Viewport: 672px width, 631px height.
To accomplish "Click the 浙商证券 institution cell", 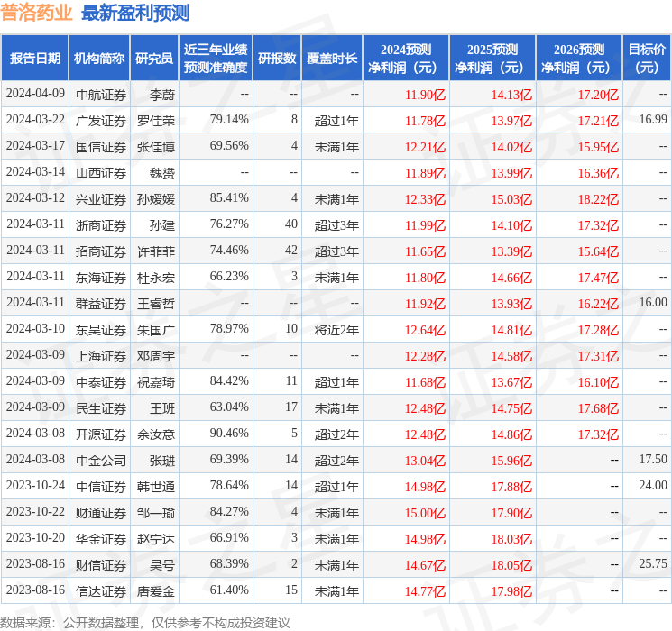I will 101,225.
